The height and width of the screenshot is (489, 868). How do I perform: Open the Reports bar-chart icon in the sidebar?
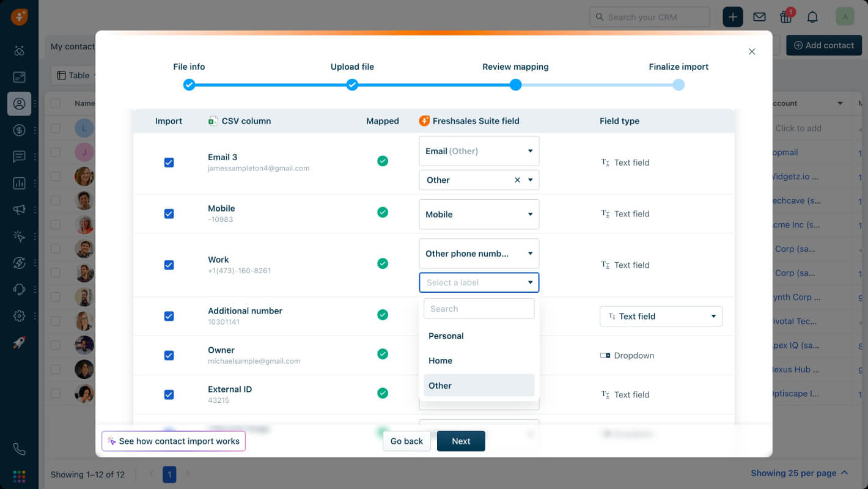[x=19, y=183]
